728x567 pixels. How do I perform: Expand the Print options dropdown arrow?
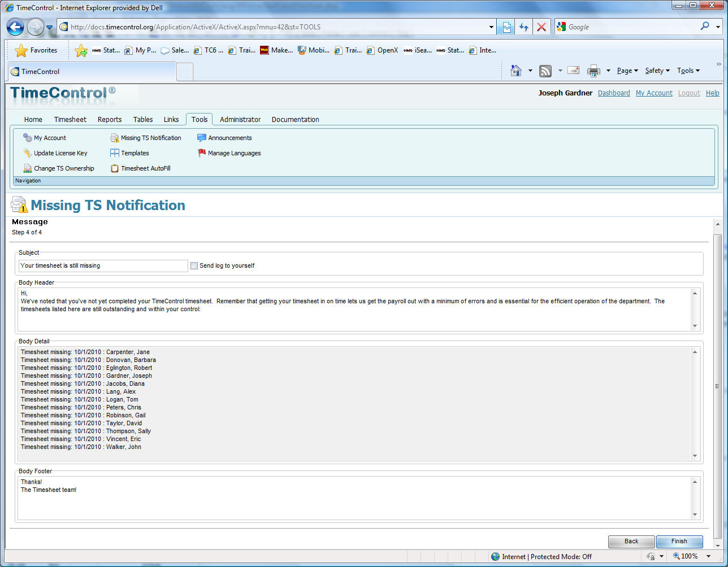click(x=608, y=71)
